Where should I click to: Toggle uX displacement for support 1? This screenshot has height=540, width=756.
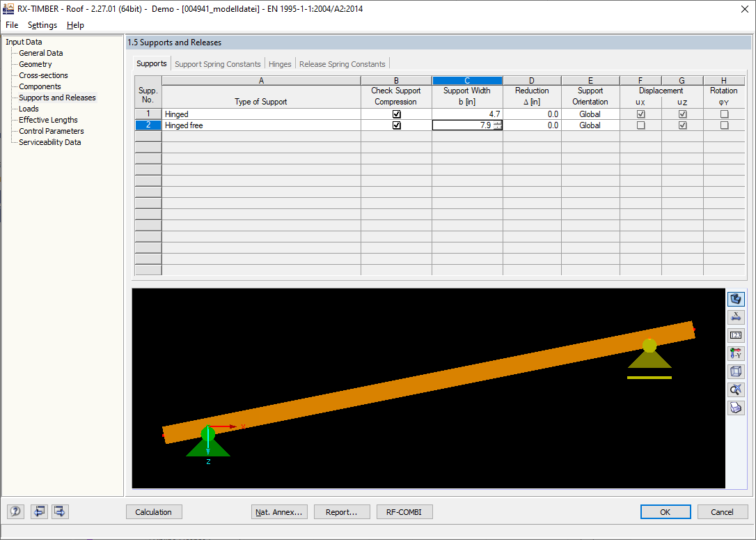[x=640, y=114]
